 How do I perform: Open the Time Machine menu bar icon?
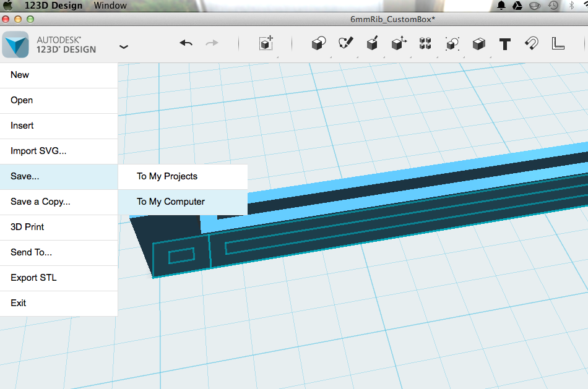click(x=553, y=5)
